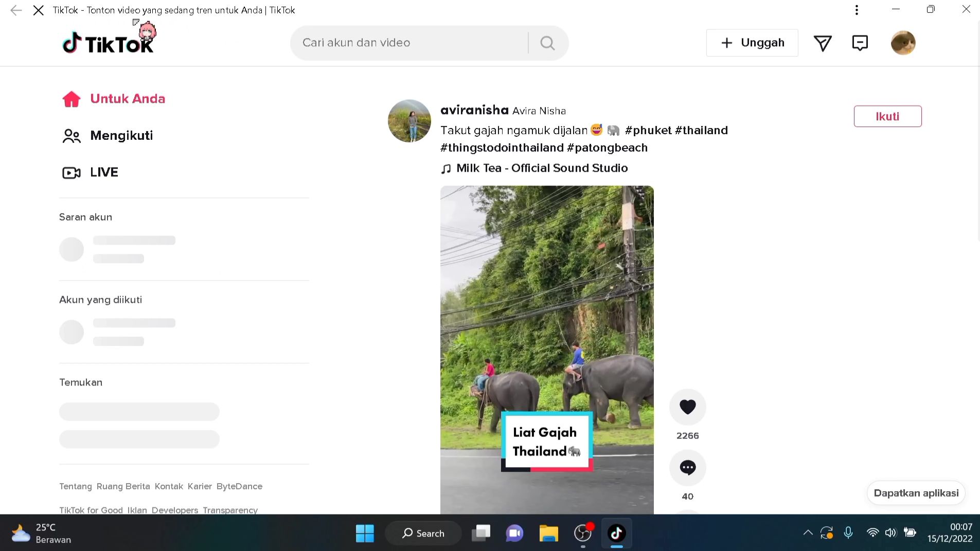Click Dapatkan aplikasi button

(916, 493)
